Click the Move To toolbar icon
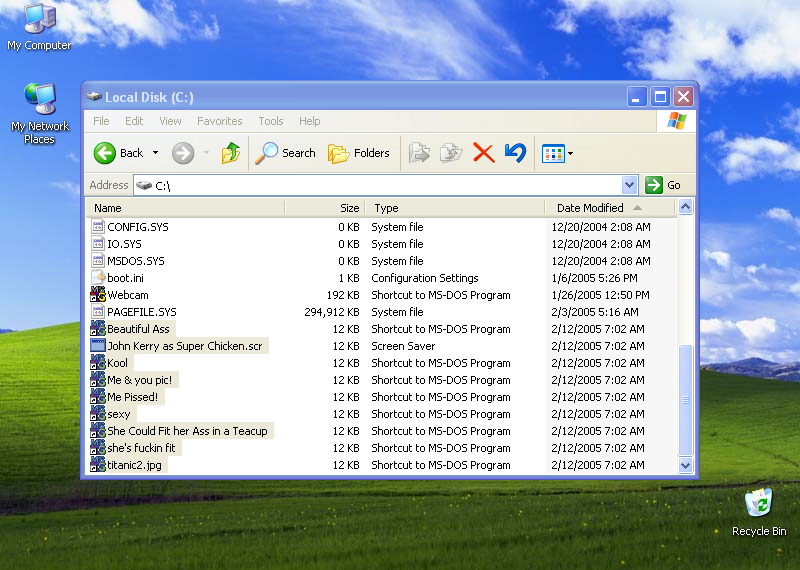 tap(419, 153)
